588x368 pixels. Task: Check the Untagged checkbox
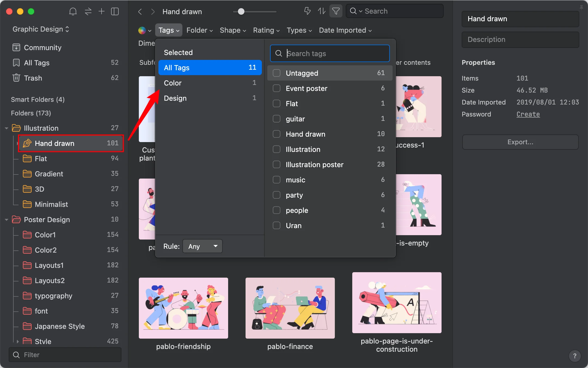277,73
